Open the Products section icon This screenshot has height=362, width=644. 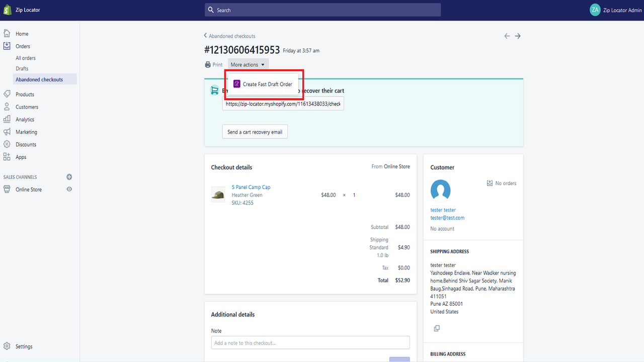coord(7,95)
